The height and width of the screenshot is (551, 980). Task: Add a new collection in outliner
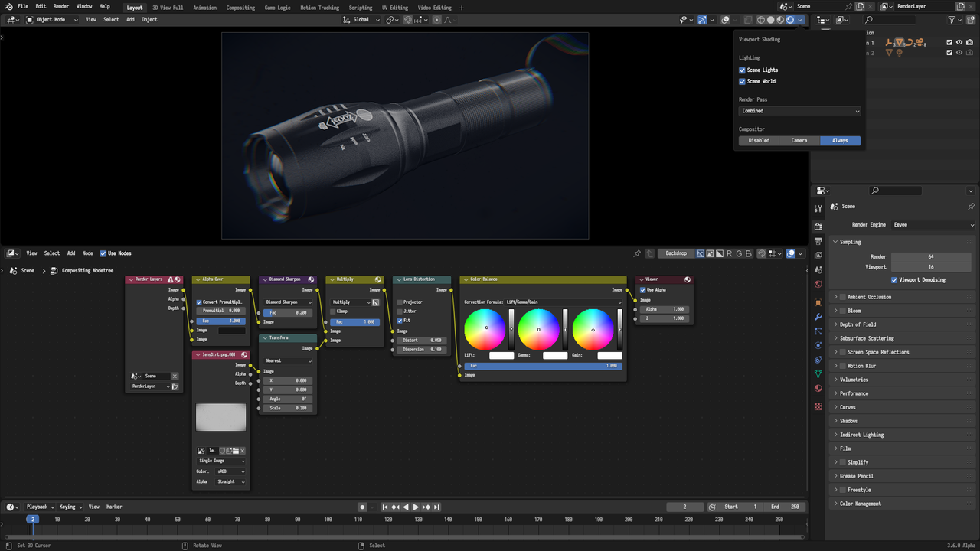[972, 20]
